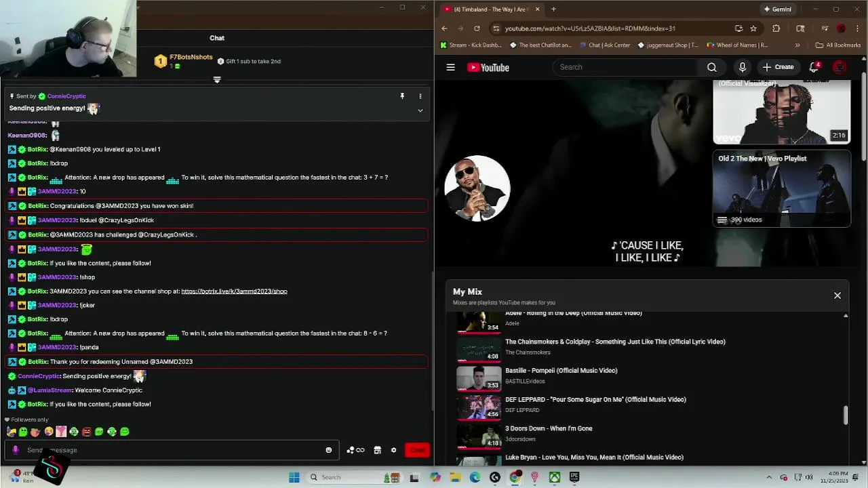This screenshot has height=488, width=868.
Task: Bookmark this page with star icon
Action: 753,28
